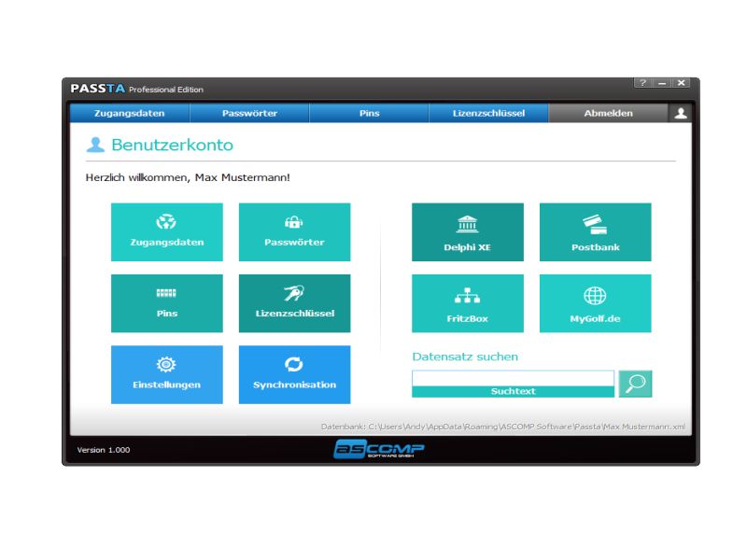
Task: Click the magnifier search button
Action: [635, 384]
